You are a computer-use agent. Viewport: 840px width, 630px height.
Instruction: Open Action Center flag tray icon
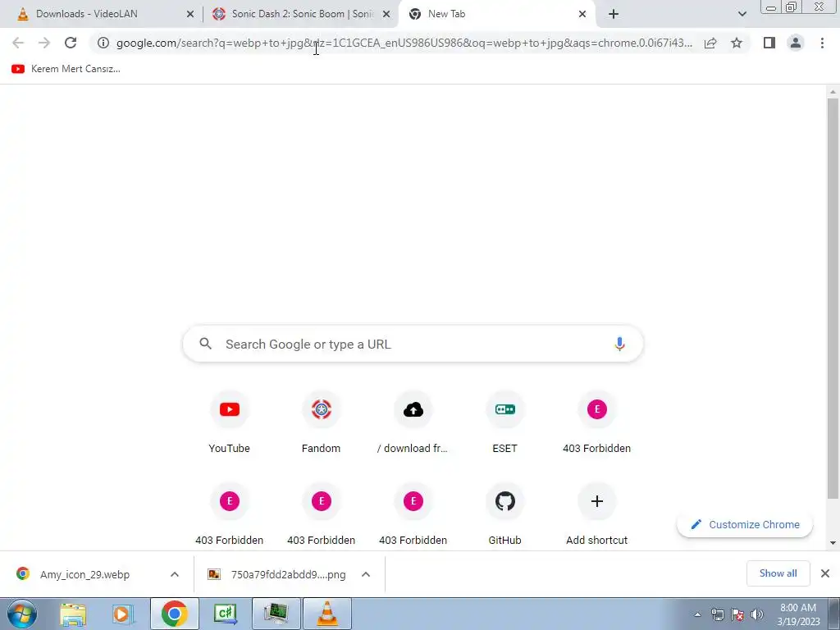click(737, 614)
